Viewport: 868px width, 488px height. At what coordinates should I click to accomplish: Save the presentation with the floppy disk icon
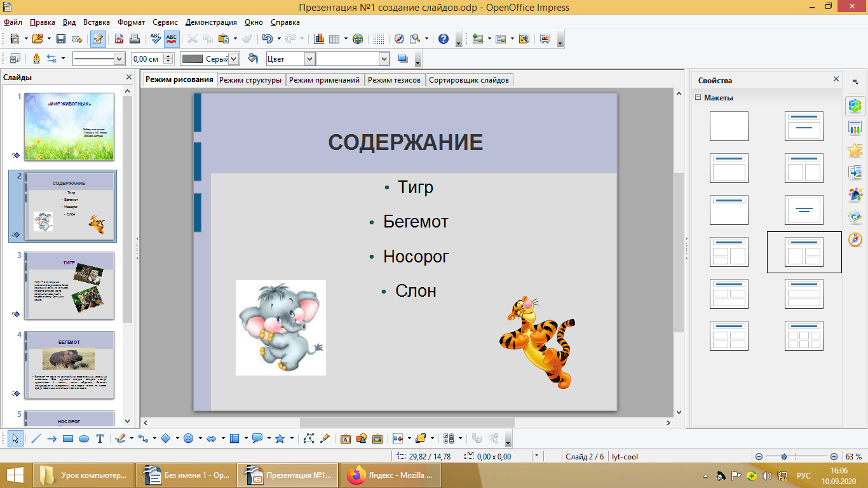(61, 39)
